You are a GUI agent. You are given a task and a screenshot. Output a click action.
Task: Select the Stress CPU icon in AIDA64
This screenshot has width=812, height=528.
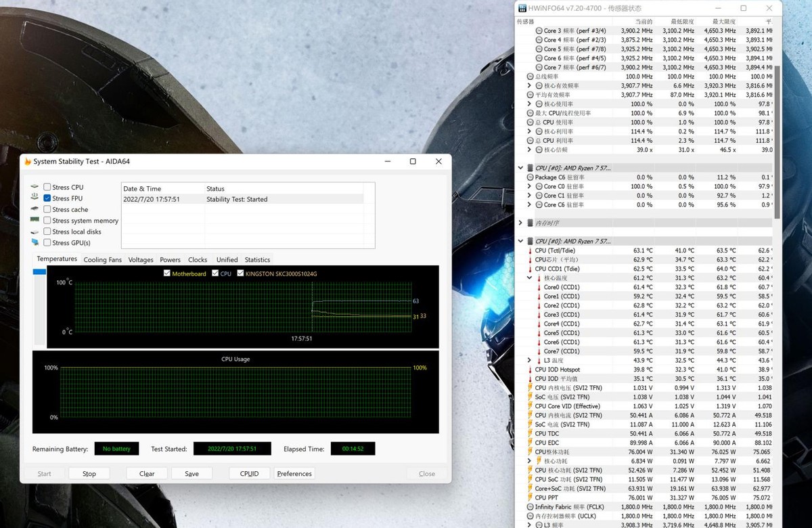click(34, 187)
